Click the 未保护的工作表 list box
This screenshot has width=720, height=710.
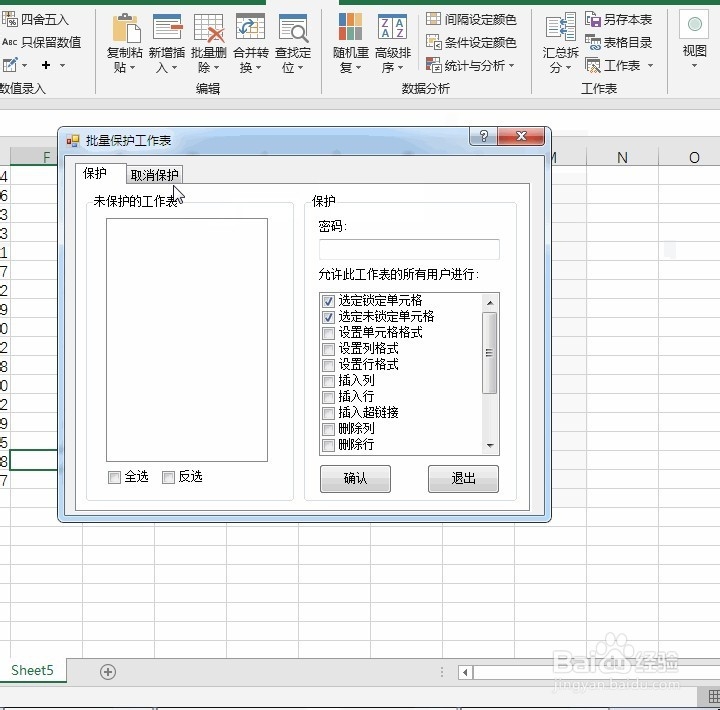coord(187,340)
